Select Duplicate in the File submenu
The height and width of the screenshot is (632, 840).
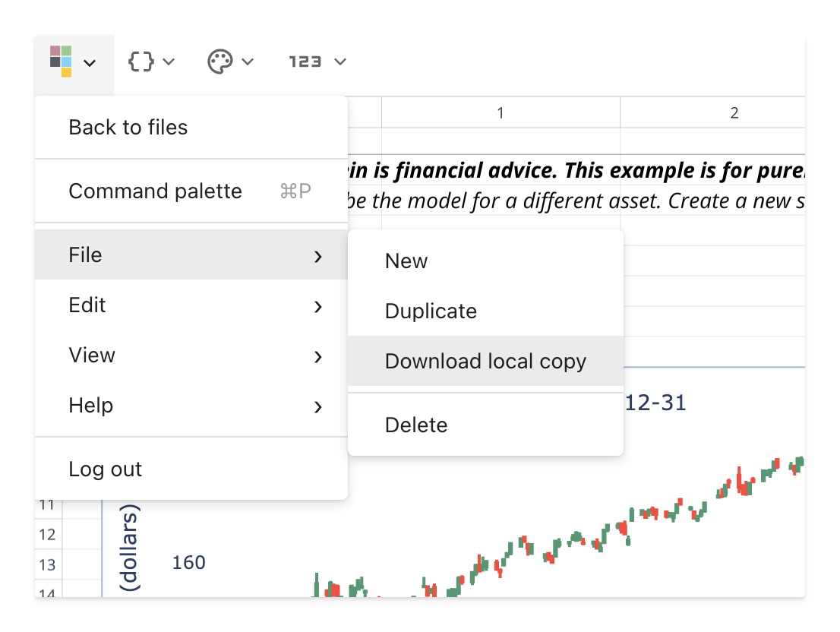pos(431,311)
